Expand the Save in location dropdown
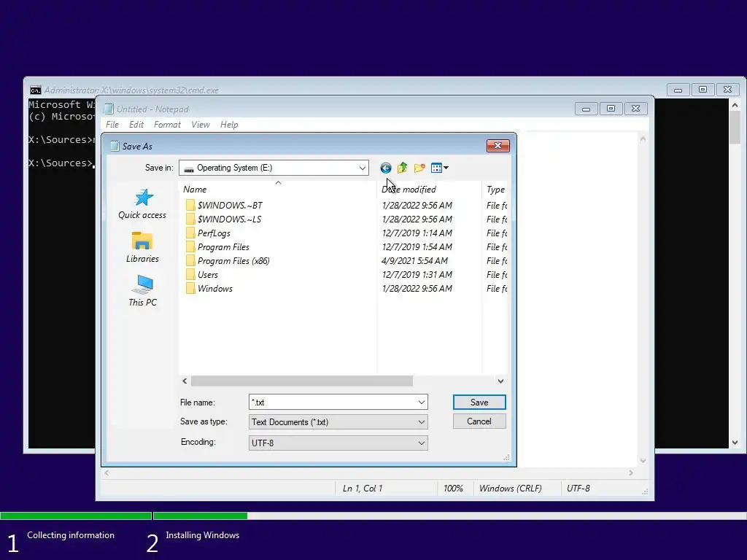This screenshot has width=747, height=560. [362, 168]
